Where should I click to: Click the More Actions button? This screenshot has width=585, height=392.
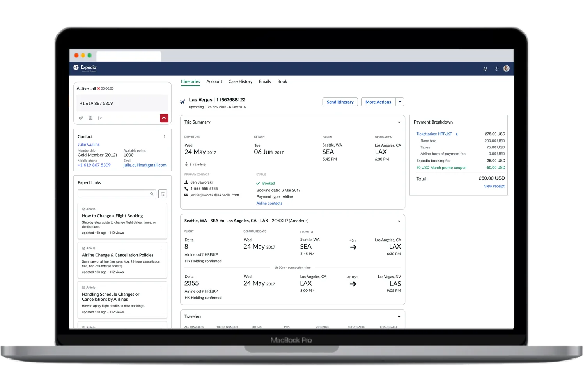pos(378,102)
